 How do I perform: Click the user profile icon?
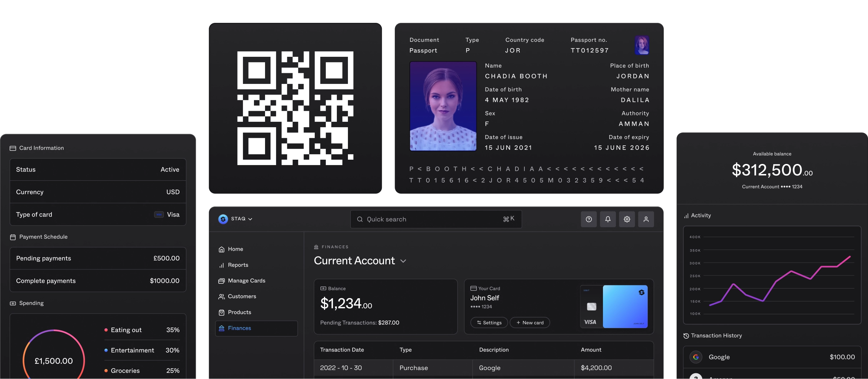[x=646, y=219]
